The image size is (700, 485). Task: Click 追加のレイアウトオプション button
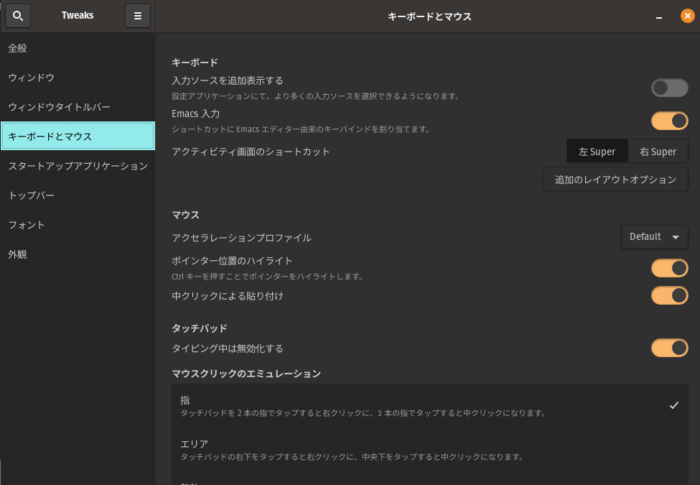pyautogui.click(x=615, y=180)
